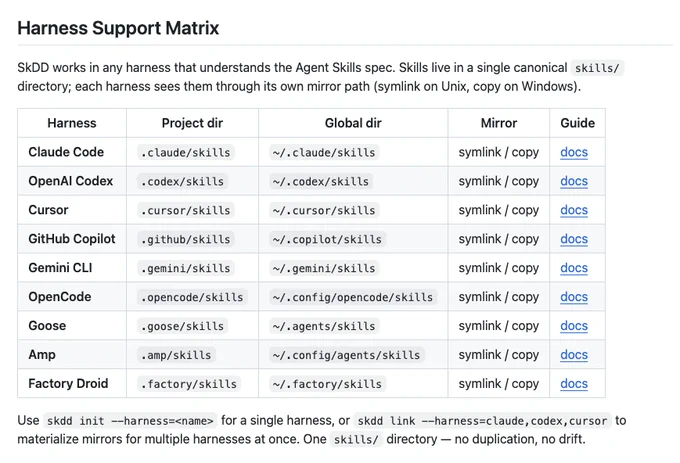
Task: Open the docs link for GitHub Copilot
Action: [574, 239]
